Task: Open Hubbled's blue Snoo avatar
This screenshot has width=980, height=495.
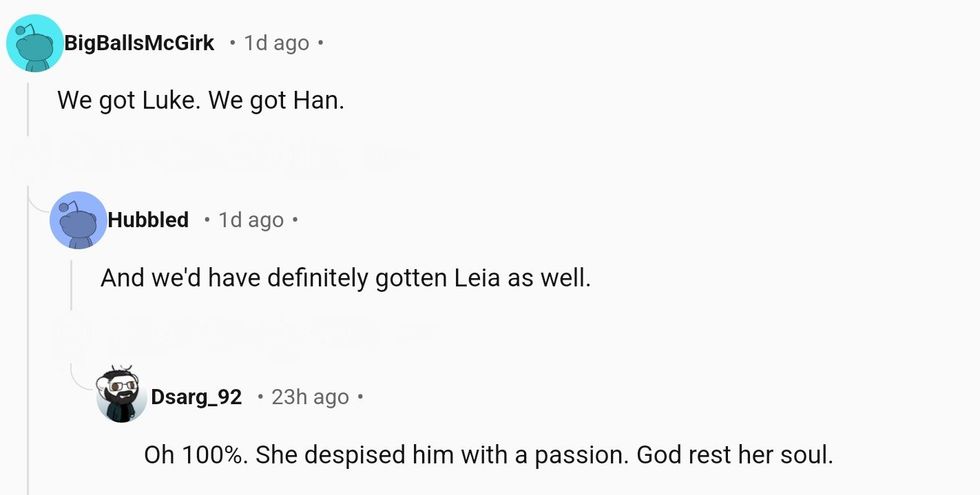Action: pos(77,220)
